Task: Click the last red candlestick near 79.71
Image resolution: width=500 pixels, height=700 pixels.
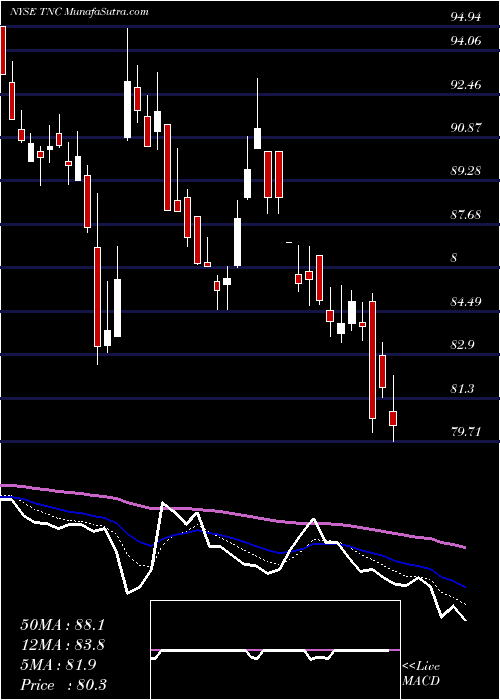Action: tap(393, 418)
